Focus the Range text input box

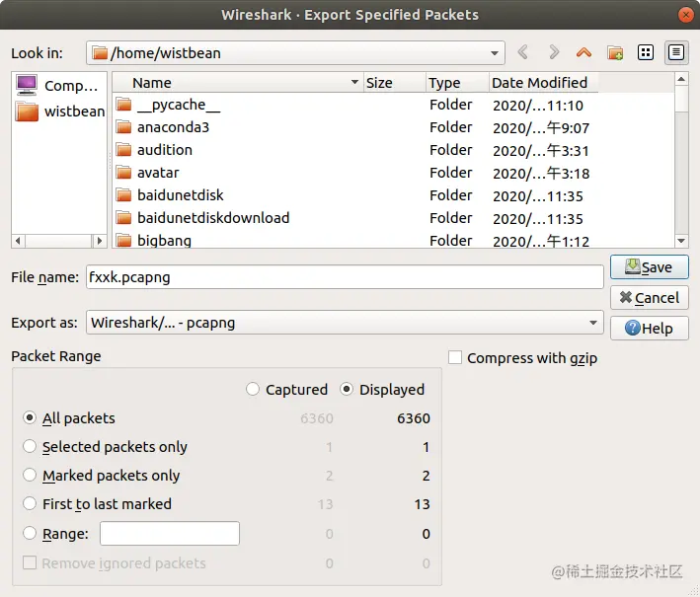click(170, 533)
